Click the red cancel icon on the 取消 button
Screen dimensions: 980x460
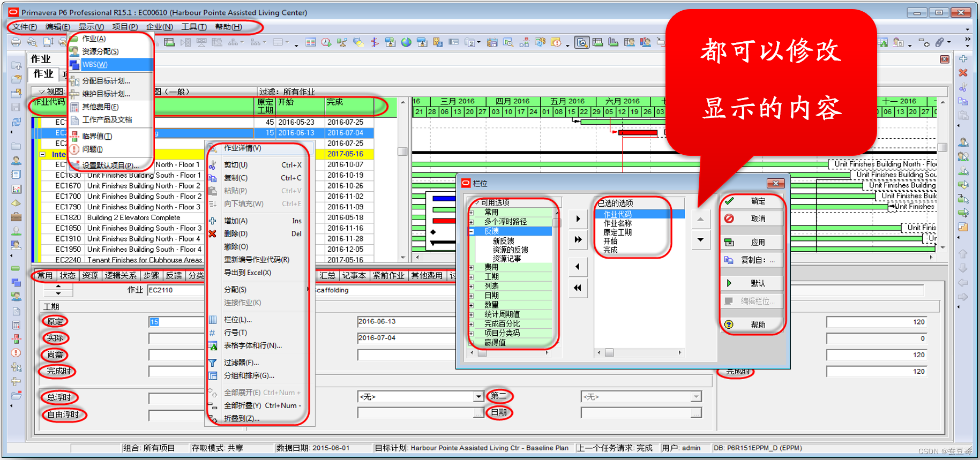point(729,218)
